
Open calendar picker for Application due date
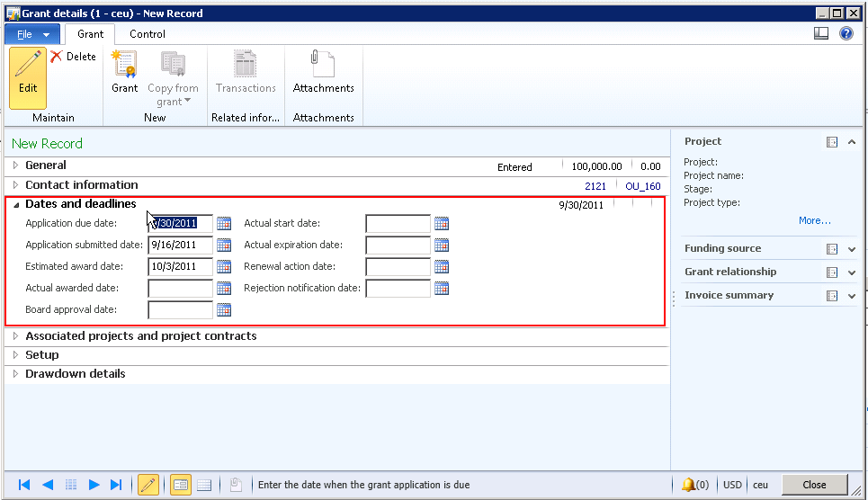224,223
